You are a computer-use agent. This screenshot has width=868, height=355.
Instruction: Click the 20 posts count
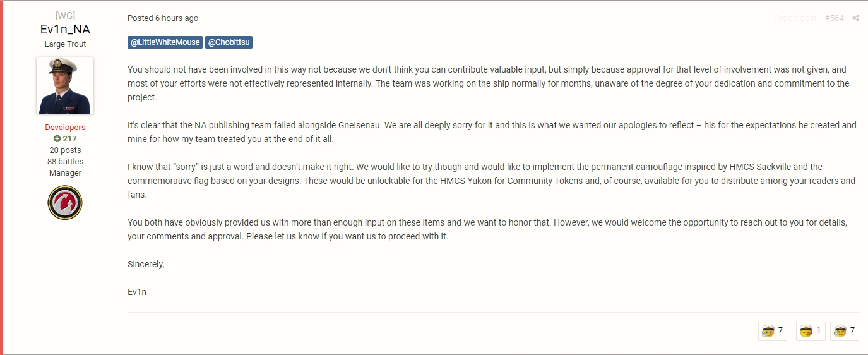(65, 150)
